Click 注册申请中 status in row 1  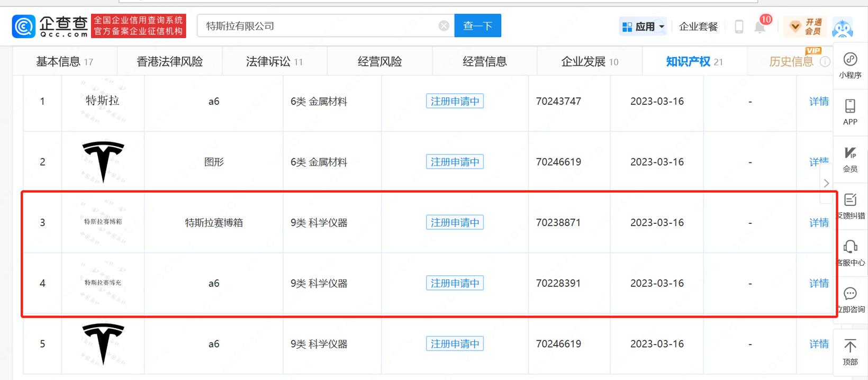click(x=455, y=101)
